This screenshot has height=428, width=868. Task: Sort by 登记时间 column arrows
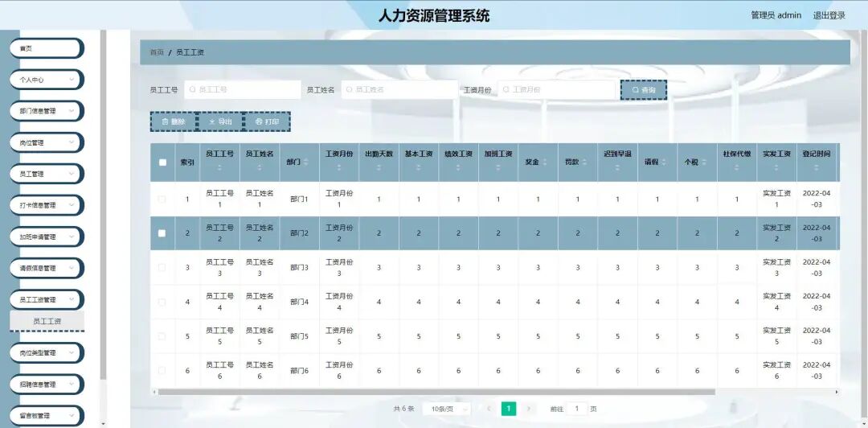click(x=817, y=168)
